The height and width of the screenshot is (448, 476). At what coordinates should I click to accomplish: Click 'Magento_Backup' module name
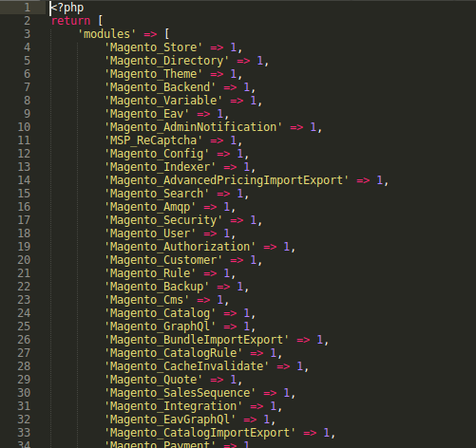click(157, 287)
